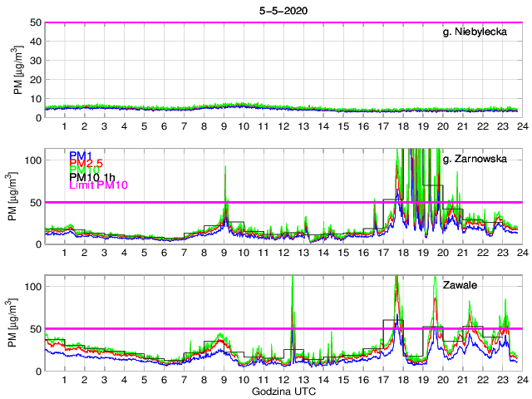Click the y-axis PM label of Zawale plot

tap(18, 323)
